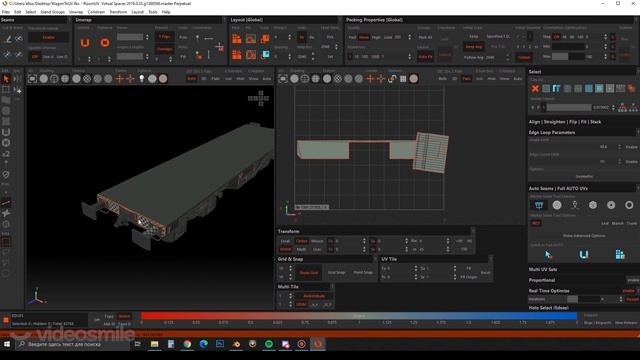Click the Pack islands icon in Layout panel
The width and height of the screenshot is (640, 360).
pos(237,39)
